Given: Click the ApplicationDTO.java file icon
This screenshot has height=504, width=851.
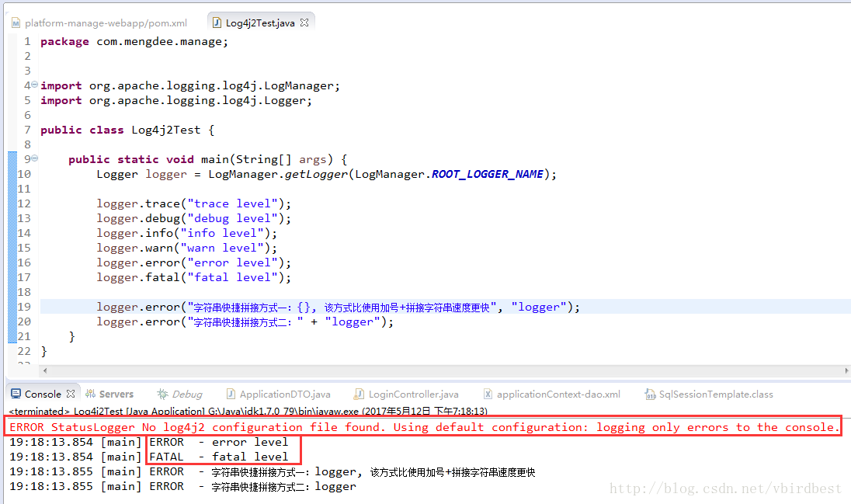Looking at the screenshot, I should coord(231,394).
